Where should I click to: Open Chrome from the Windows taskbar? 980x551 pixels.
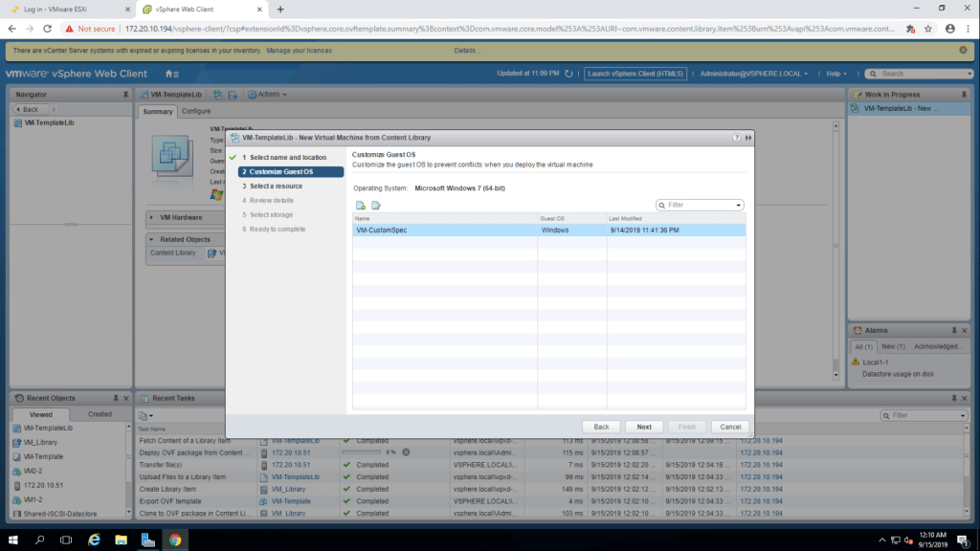(175, 540)
